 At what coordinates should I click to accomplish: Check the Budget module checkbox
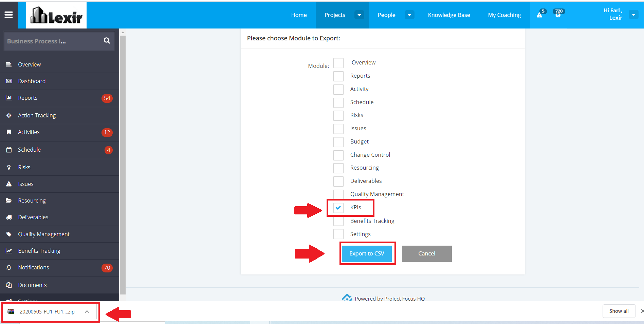point(338,142)
